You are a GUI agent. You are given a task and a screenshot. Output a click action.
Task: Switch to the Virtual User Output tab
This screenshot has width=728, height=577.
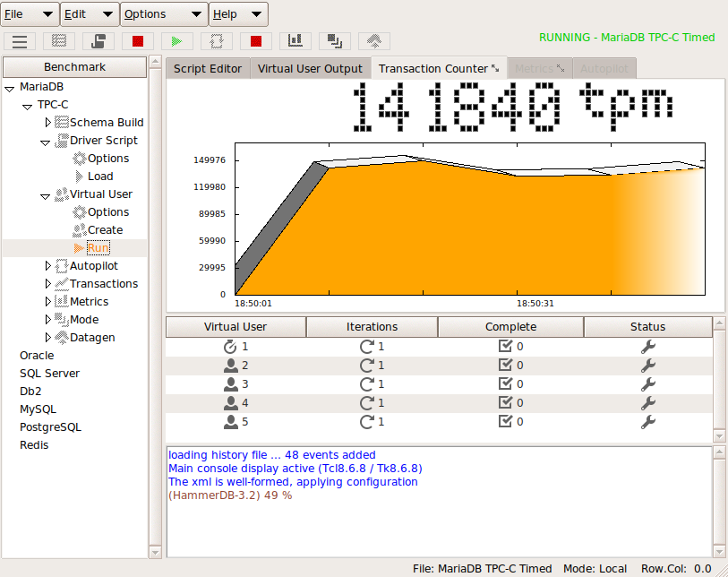[x=310, y=69]
